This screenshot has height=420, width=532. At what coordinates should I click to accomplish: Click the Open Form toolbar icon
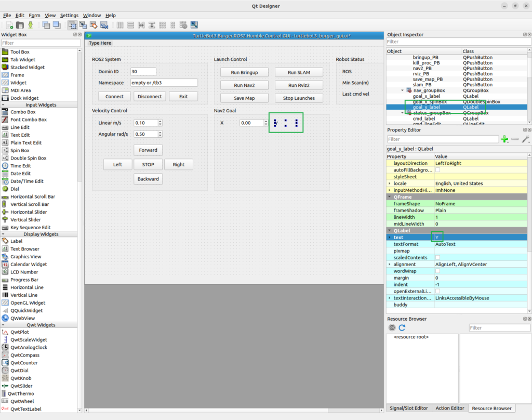click(x=20, y=25)
